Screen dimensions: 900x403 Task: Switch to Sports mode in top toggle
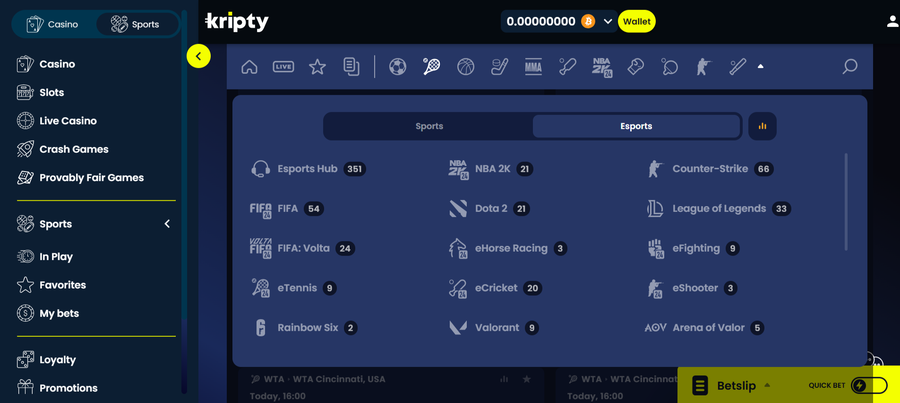(135, 24)
